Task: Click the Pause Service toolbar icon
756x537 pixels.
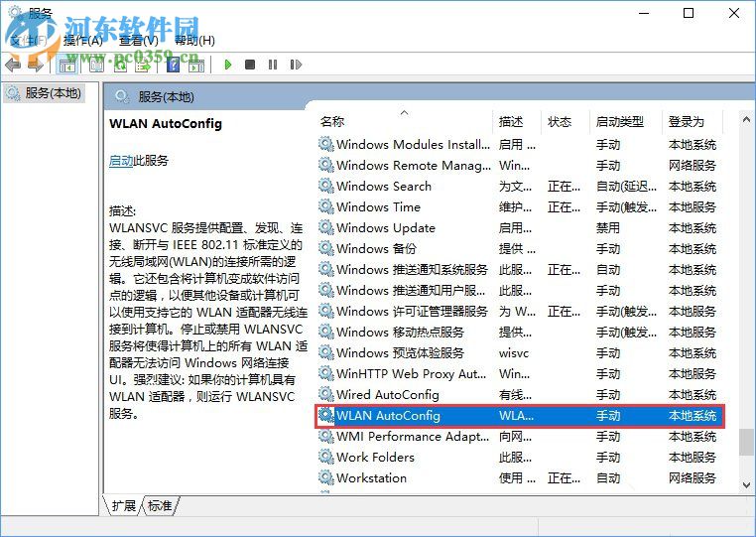Action: coord(273,65)
